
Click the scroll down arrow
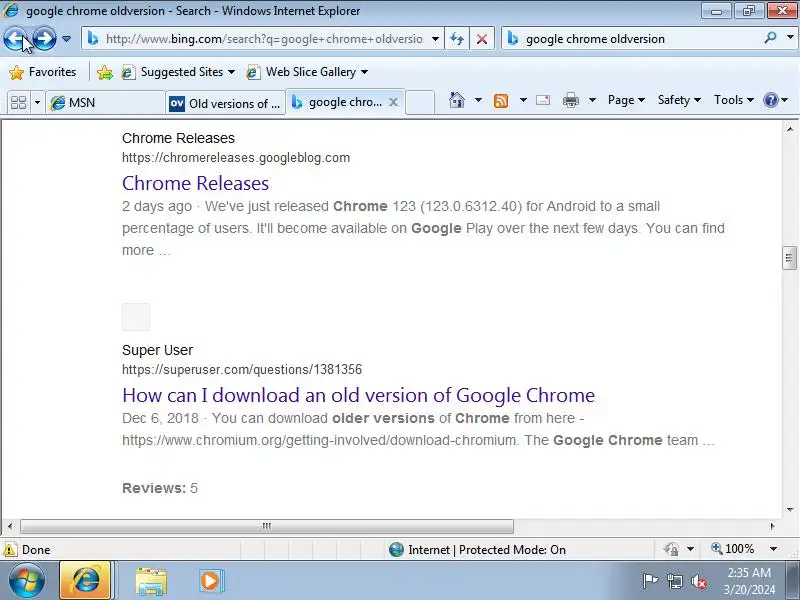click(x=789, y=510)
